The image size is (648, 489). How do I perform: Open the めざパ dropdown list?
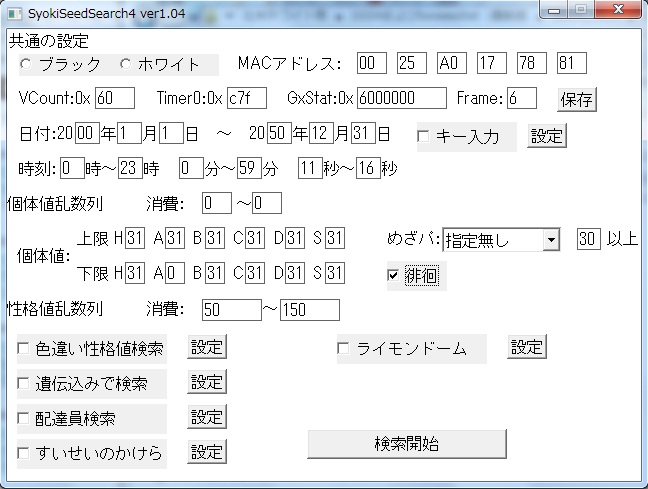pyautogui.click(x=551, y=240)
